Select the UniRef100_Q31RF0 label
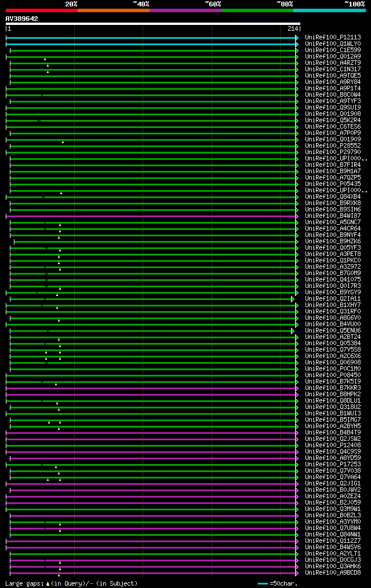 coord(333,312)
